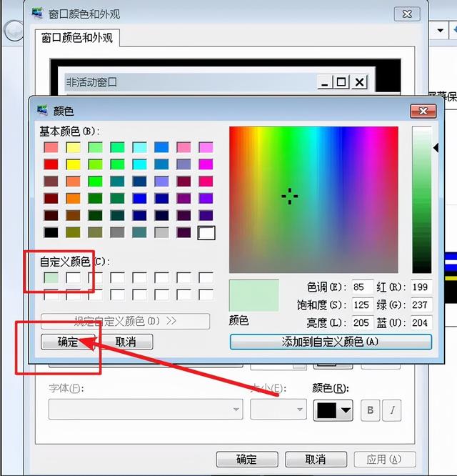
Task: Click inactive window preview minimize icon
Action: [324, 82]
